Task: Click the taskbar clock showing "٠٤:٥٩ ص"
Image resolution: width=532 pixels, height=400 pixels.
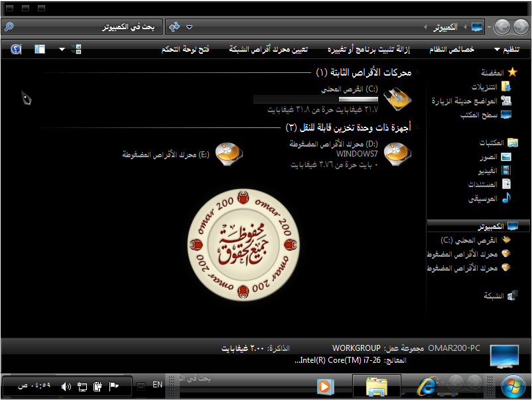Action: (34, 385)
